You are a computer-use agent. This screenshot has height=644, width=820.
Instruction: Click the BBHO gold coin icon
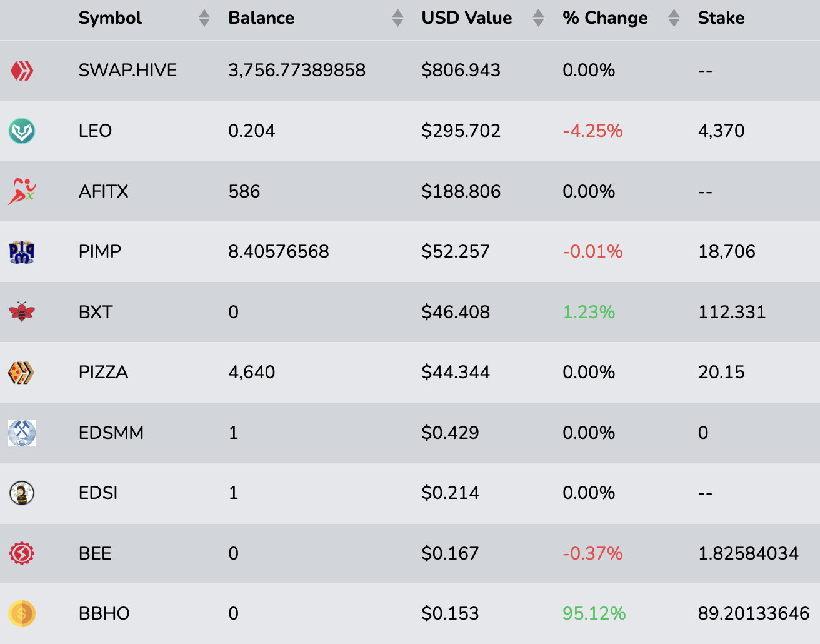tap(22, 614)
